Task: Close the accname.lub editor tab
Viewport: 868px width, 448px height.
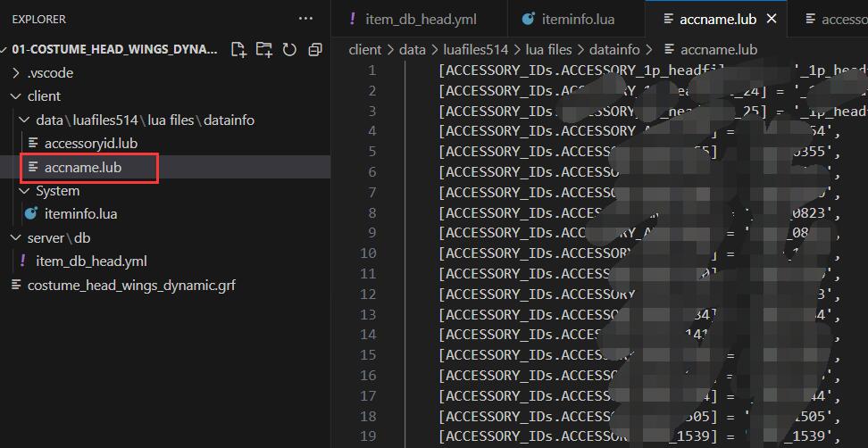Action: coord(772,19)
